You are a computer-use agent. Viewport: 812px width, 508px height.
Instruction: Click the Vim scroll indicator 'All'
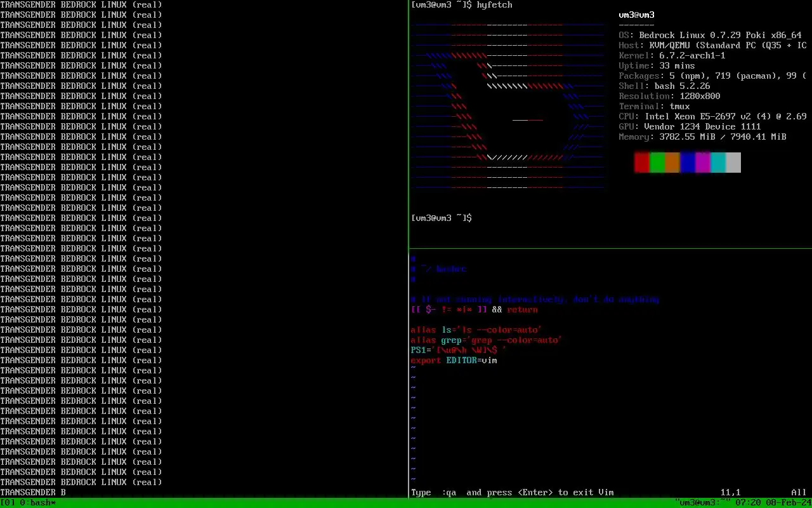(x=799, y=493)
